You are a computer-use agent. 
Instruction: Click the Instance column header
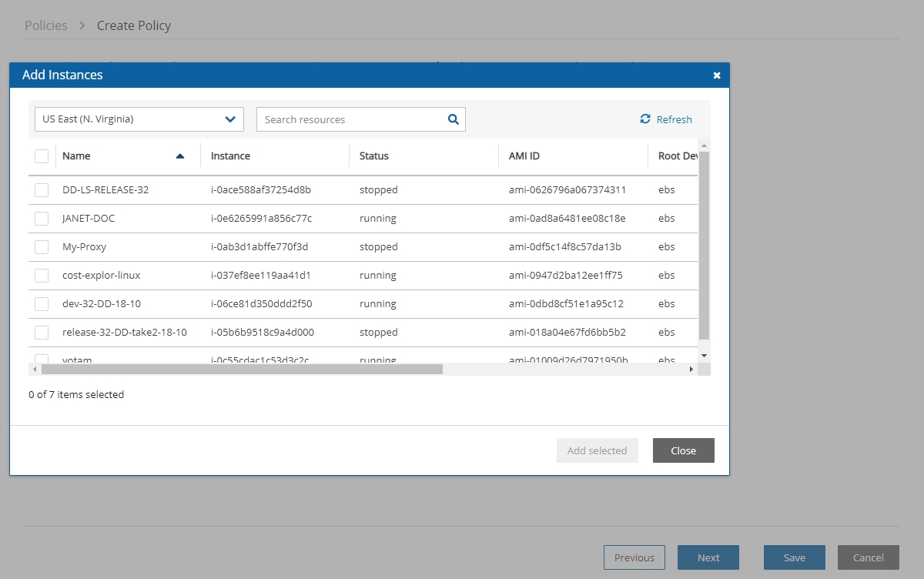click(x=230, y=156)
